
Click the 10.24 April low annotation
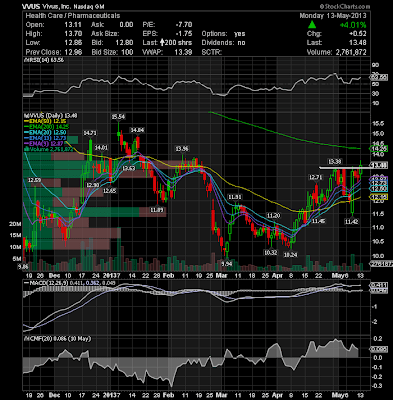pos(290,255)
